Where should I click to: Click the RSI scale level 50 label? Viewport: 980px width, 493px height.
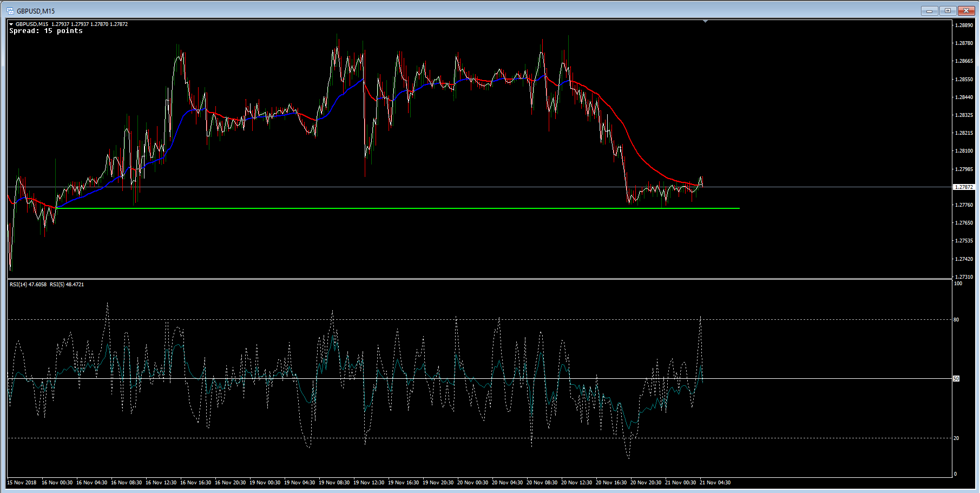coord(956,379)
